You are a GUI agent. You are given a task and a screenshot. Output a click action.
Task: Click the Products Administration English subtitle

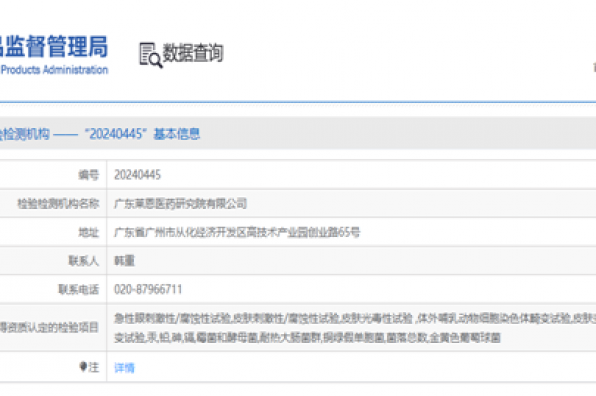click(x=54, y=70)
